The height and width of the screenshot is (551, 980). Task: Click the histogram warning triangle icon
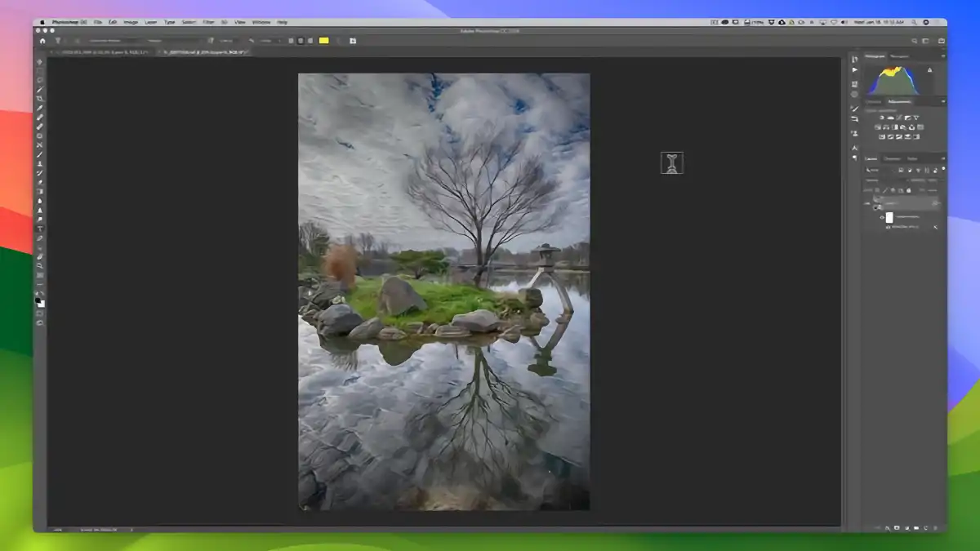tap(929, 71)
